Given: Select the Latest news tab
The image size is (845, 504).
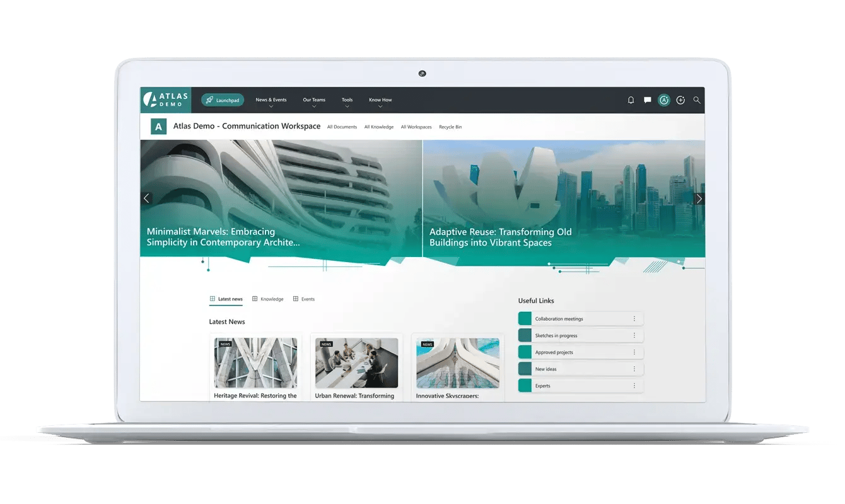Looking at the screenshot, I should [226, 299].
